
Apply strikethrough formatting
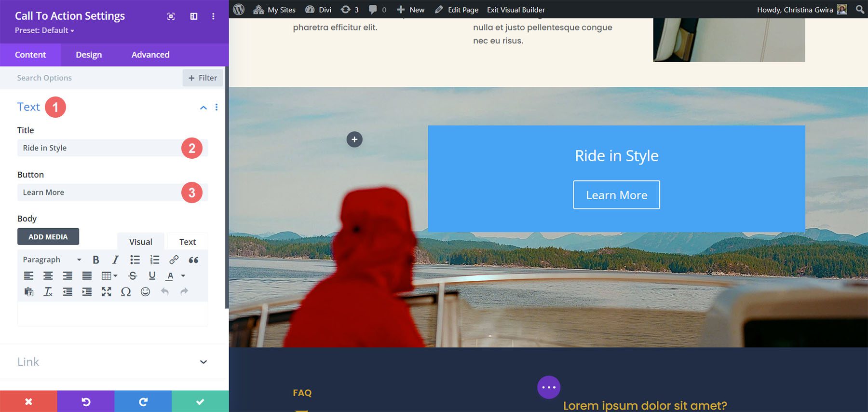click(x=133, y=275)
